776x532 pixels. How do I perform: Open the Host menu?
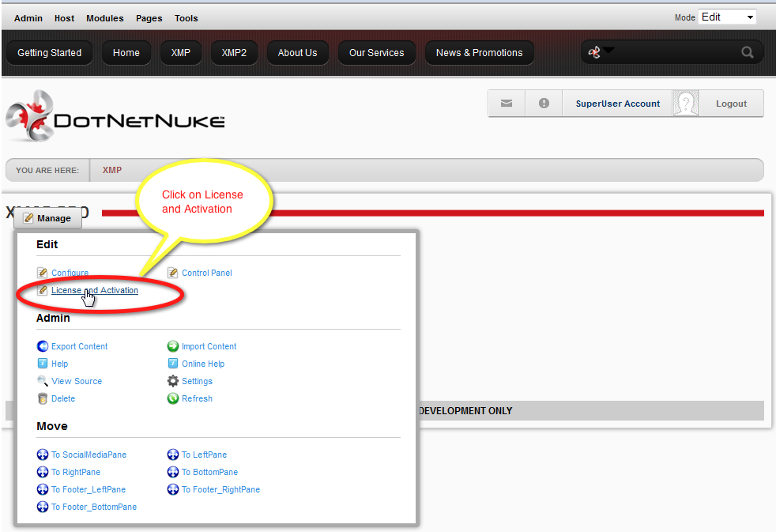[x=64, y=18]
